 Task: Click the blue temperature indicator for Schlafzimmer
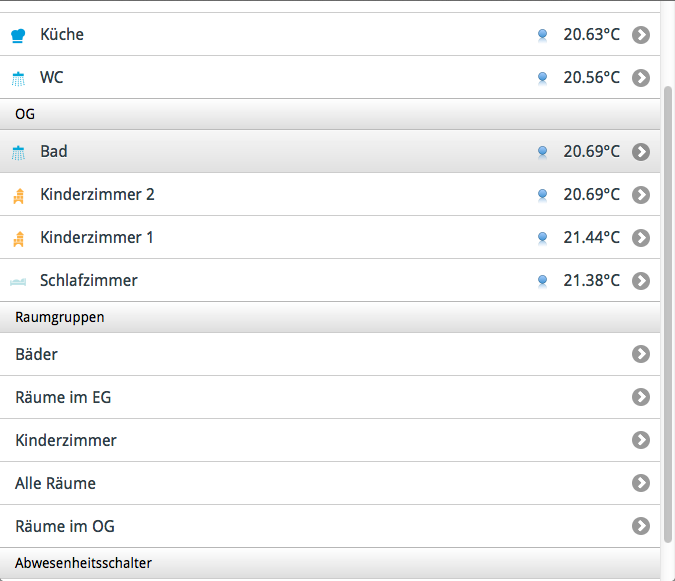(x=542, y=281)
